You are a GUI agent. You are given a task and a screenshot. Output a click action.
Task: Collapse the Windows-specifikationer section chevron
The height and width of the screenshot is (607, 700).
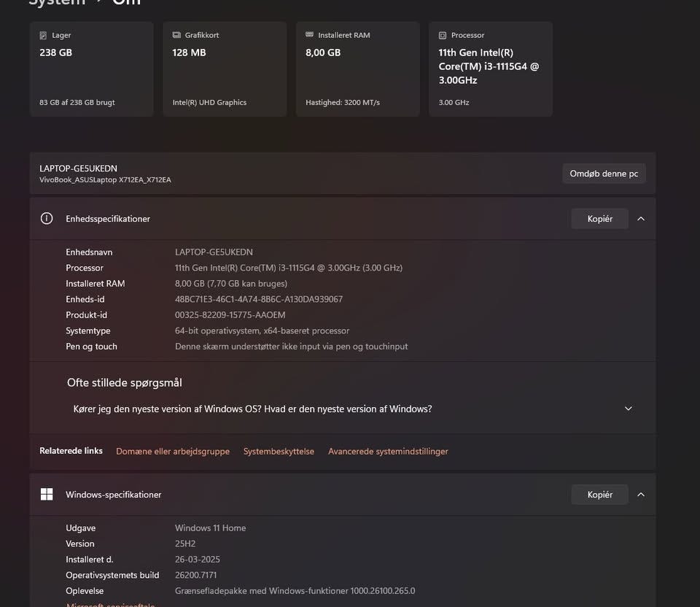tap(641, 494)
